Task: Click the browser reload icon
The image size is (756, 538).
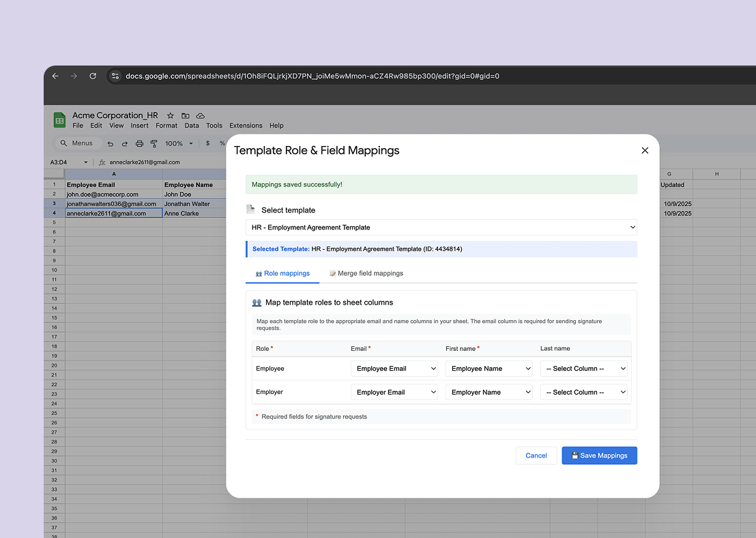Action: tap(92, 76)
